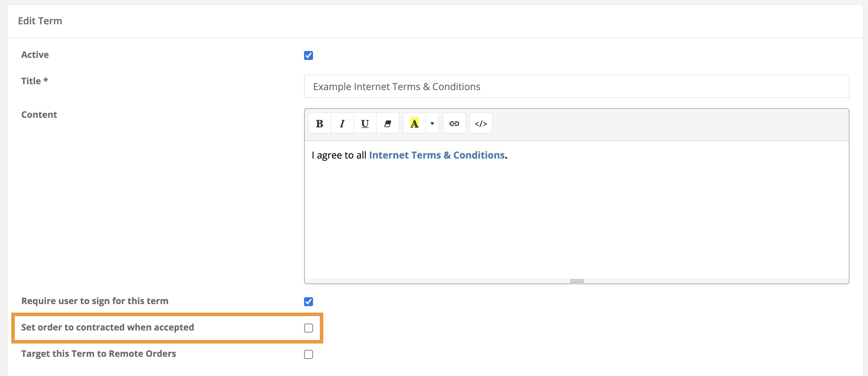
Task: Clear formatting with the eraser icon
Action: coord(388,123)
